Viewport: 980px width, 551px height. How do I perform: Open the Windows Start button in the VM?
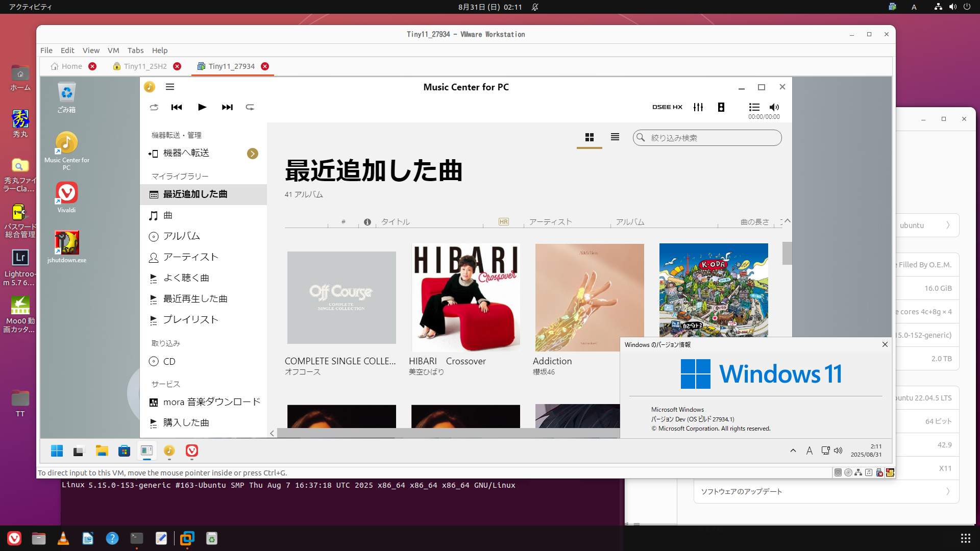point(57,451)
